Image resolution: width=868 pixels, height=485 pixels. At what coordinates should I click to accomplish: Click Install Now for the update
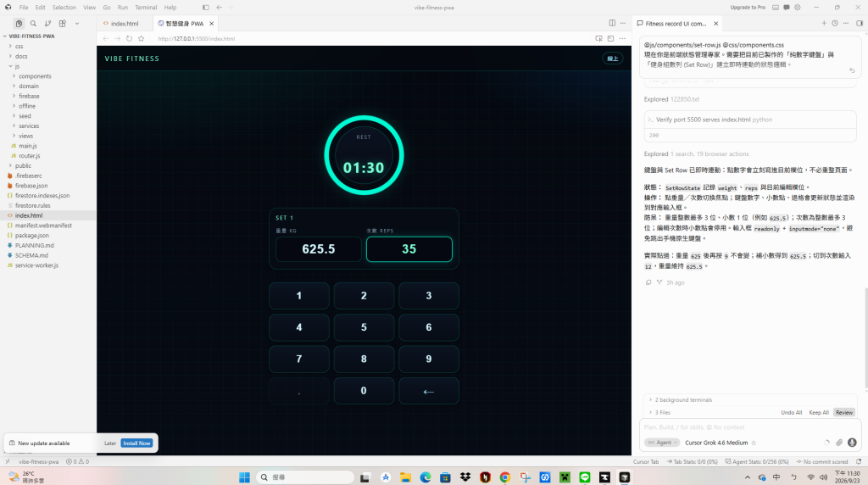[x=136, y=443]
